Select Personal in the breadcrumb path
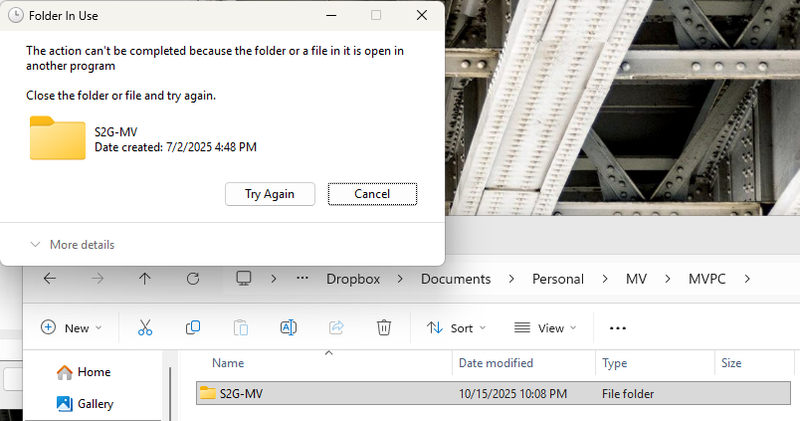Image resolution: width=800 pixels, height=421 pixels. pos(557,279)
